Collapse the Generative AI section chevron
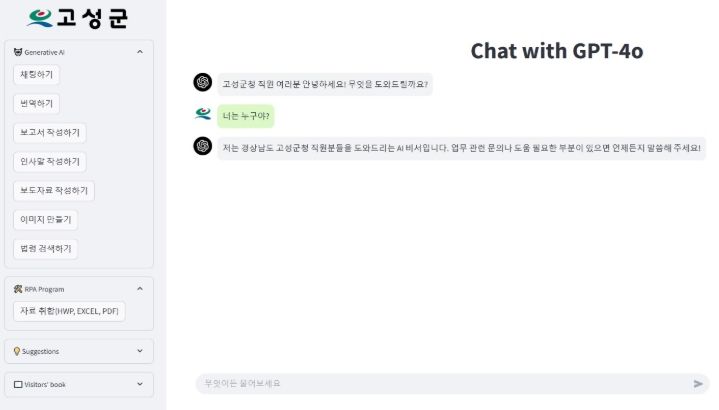 click(140, 52)
